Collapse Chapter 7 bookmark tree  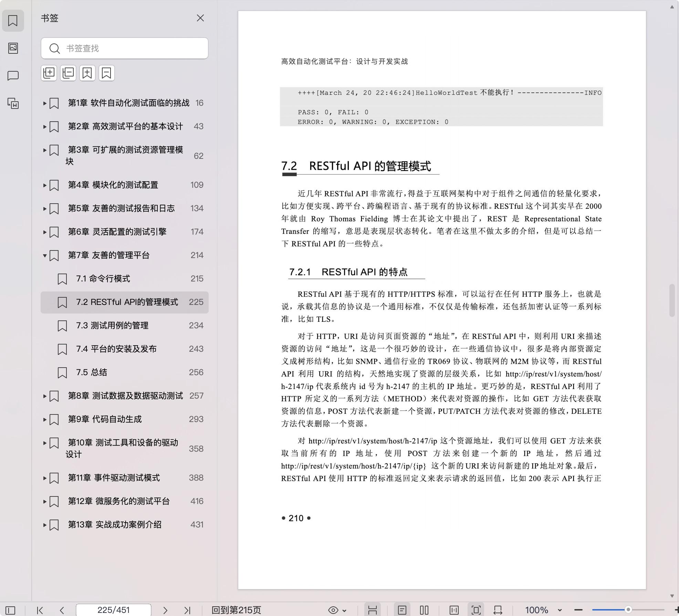(44, 255)
